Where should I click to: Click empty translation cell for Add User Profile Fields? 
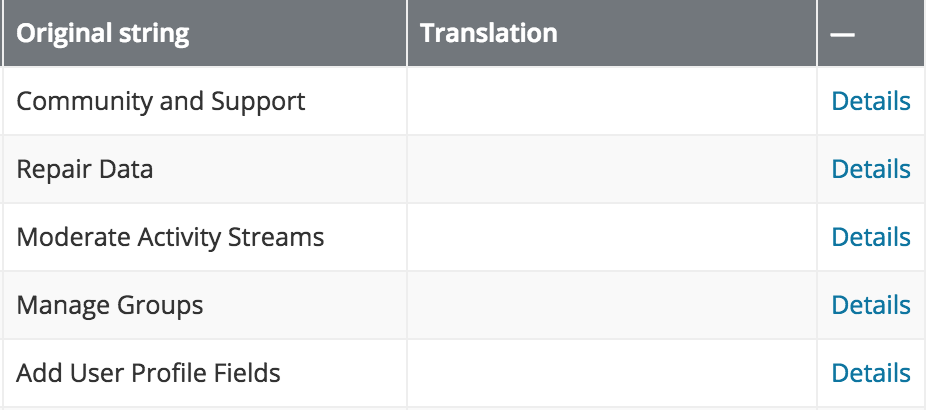612,373
